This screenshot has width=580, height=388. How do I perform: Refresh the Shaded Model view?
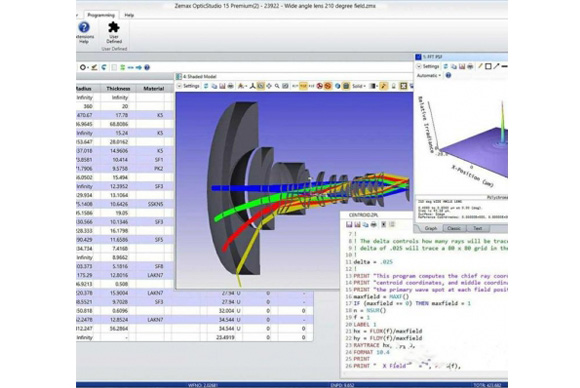click(x=206, y=86)
